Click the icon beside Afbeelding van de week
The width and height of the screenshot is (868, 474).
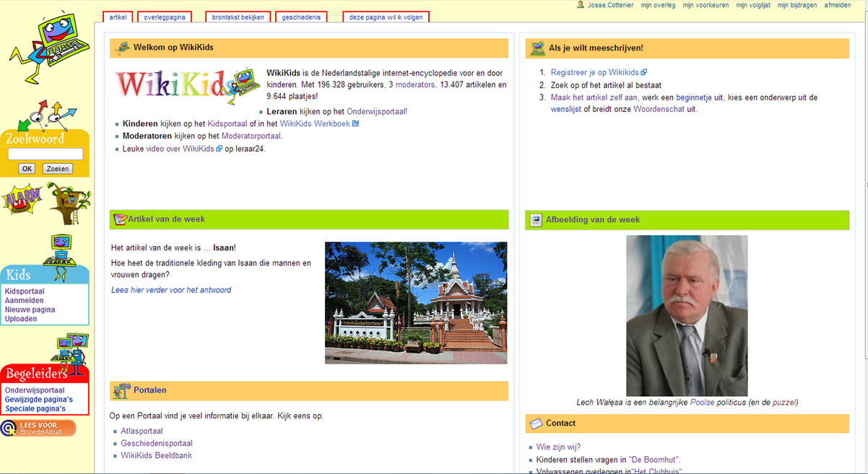point(536,220)
